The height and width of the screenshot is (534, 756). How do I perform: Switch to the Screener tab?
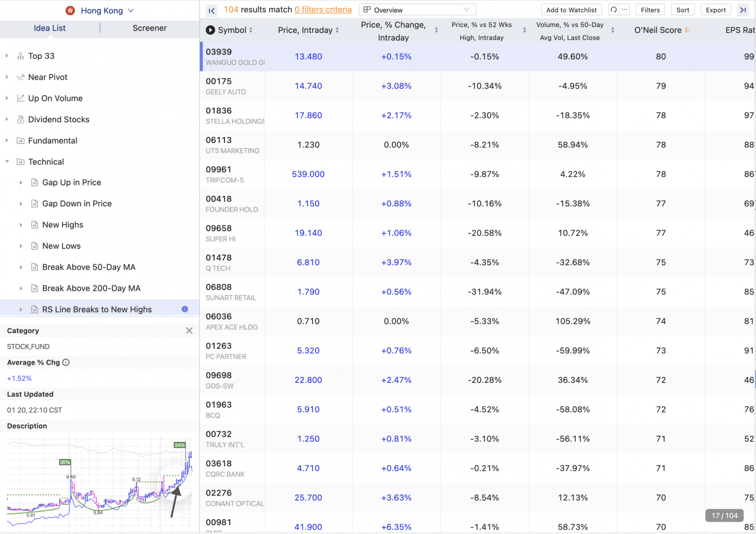[149, 28]
